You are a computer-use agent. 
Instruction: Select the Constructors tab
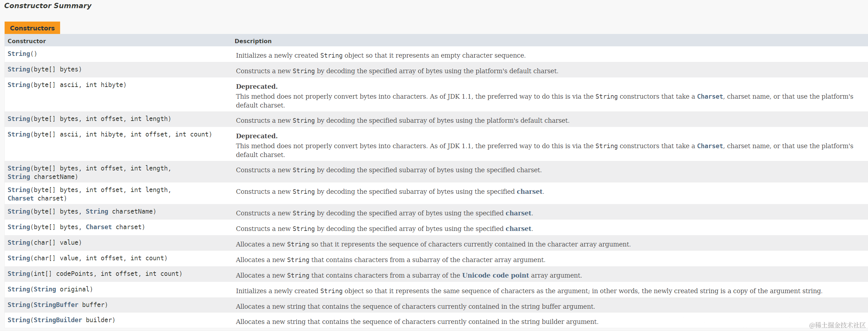coord(32,28)
